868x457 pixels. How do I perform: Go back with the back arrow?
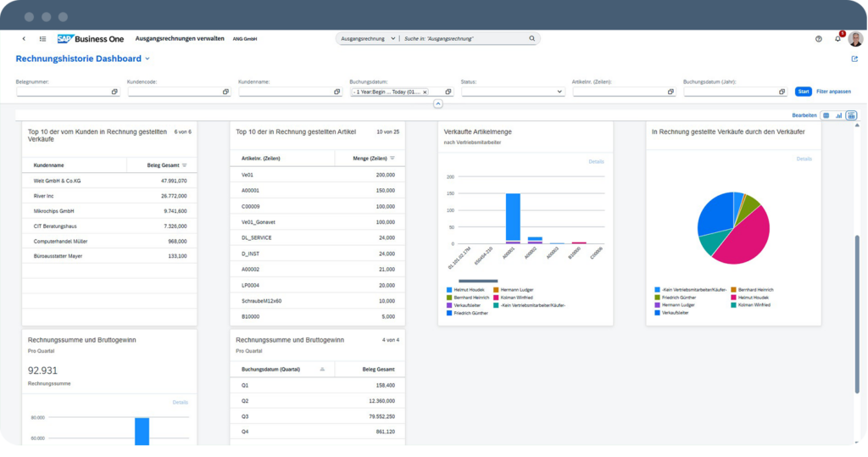(x=24, y=39)
